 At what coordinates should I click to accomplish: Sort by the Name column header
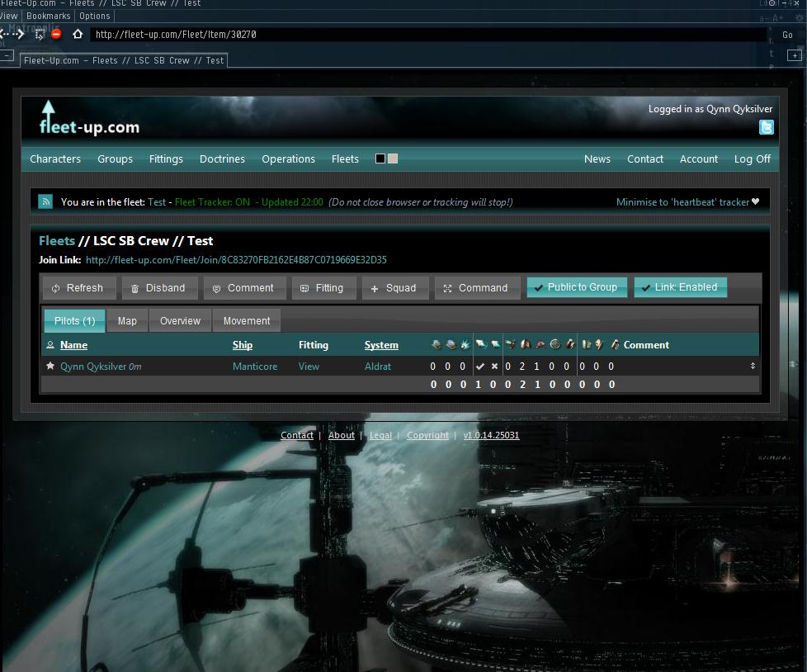[x=73, y=344]
